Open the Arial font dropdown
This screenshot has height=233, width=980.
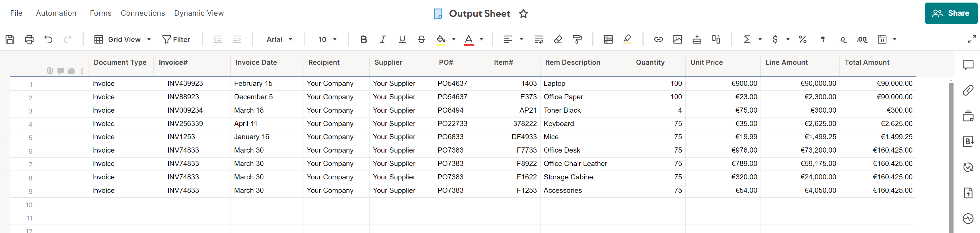click(279, 39)
